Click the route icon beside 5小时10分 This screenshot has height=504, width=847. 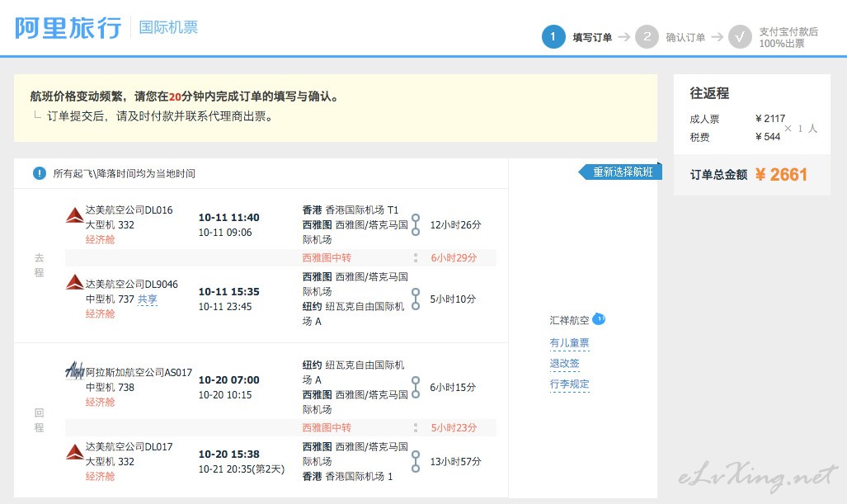416,299
